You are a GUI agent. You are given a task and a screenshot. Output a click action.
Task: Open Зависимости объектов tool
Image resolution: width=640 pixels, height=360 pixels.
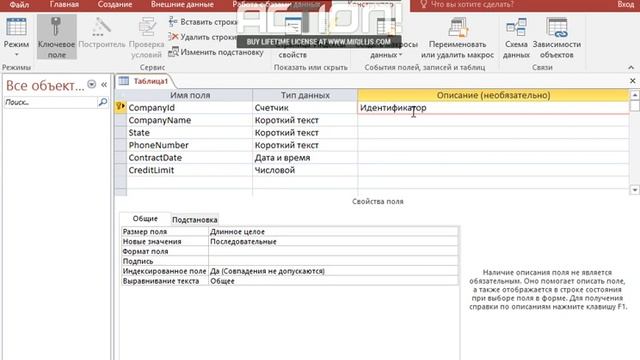pyautogui.click(x=556, y=38)
